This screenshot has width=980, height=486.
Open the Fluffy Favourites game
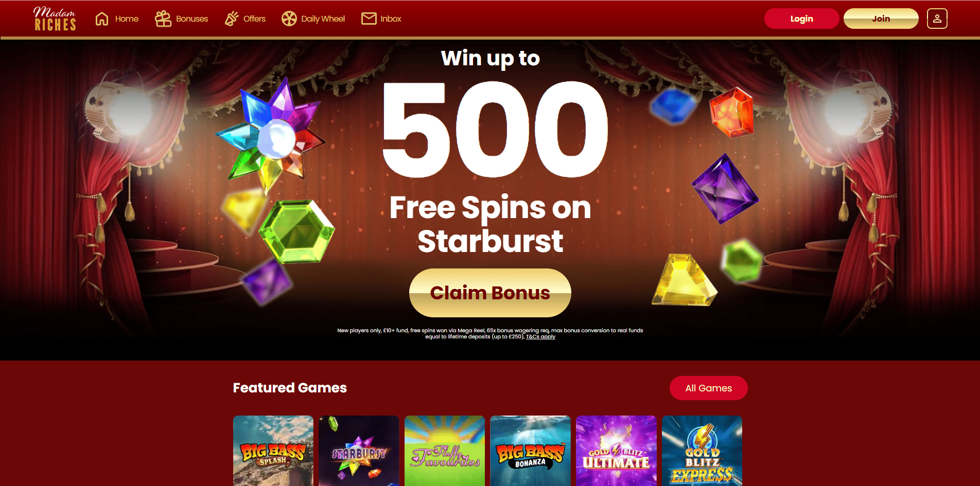point(445,451)
